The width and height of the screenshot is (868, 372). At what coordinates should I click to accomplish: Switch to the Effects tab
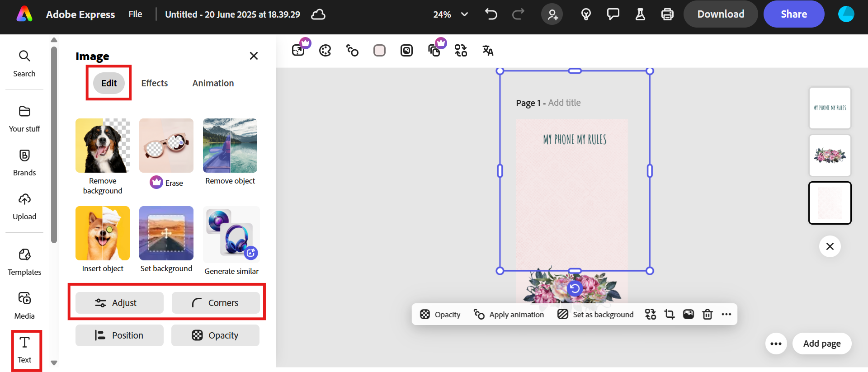[155, 83]
